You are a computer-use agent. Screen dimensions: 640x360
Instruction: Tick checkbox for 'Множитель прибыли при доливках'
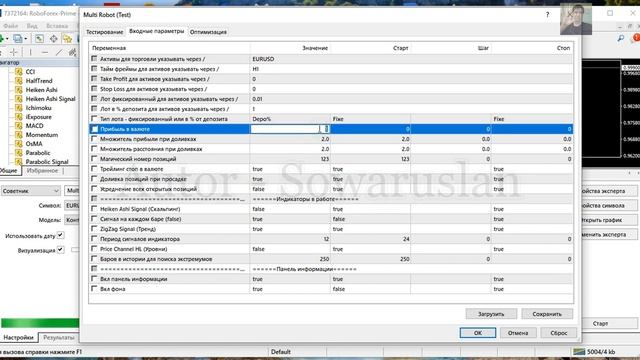point(94,139)
